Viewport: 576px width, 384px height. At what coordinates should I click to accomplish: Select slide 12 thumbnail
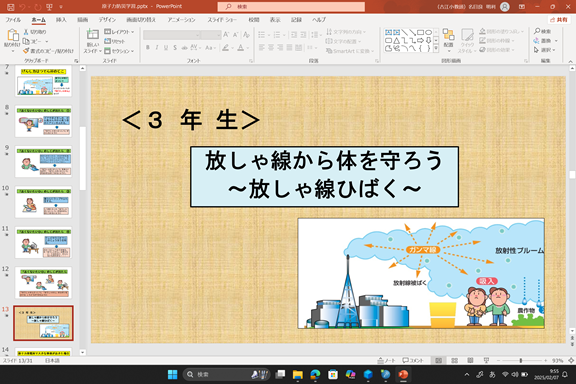(43, 283)
